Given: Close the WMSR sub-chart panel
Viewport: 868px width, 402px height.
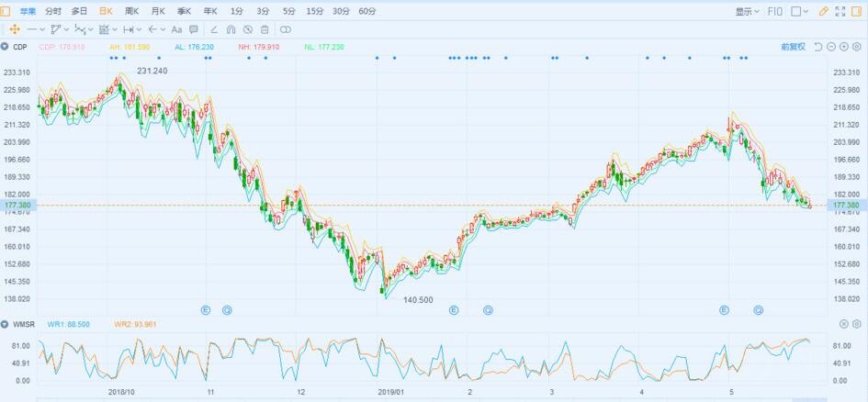Looking at the screenshot, I should click(843, 324).
